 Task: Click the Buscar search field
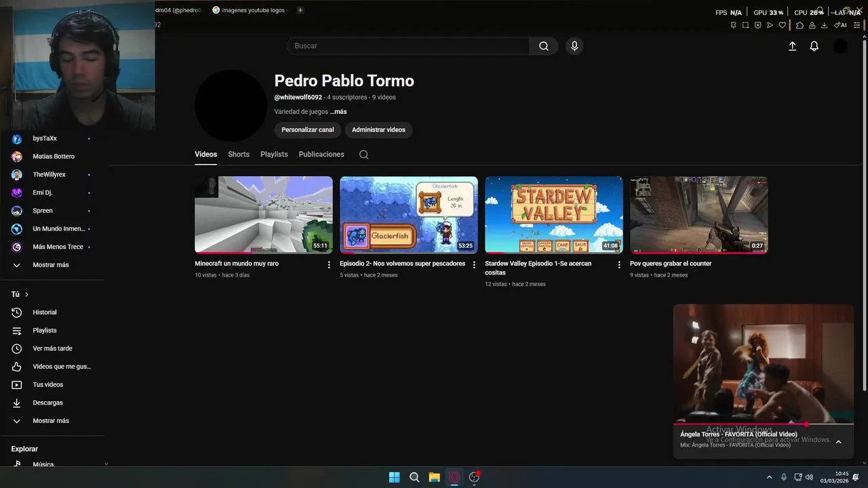(x=408, y=46)
